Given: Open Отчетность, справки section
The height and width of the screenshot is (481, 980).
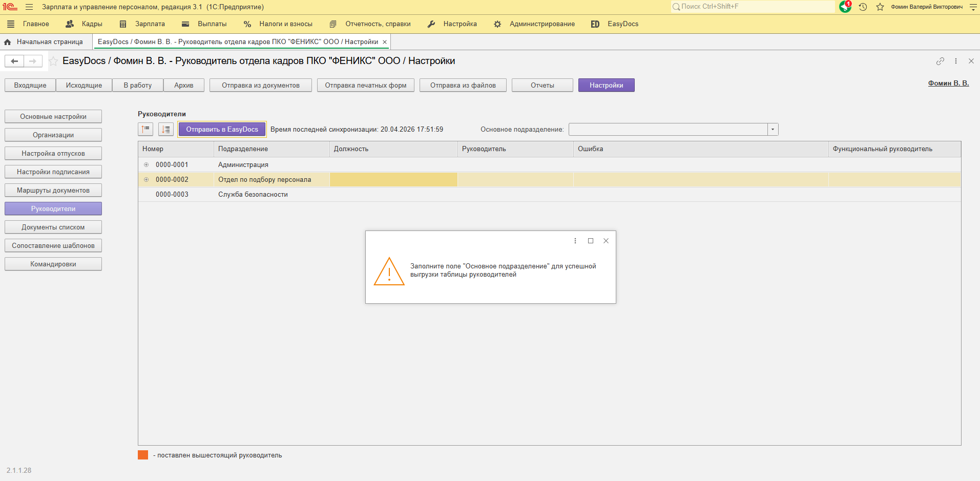Looking at the screenshot, I should pos(378,24).
